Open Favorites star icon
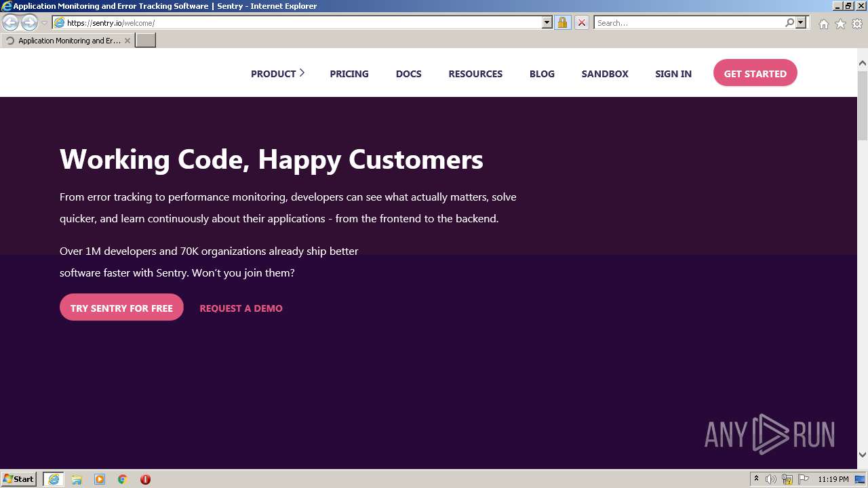The image size is (868, 488). [x=840, y=24]
